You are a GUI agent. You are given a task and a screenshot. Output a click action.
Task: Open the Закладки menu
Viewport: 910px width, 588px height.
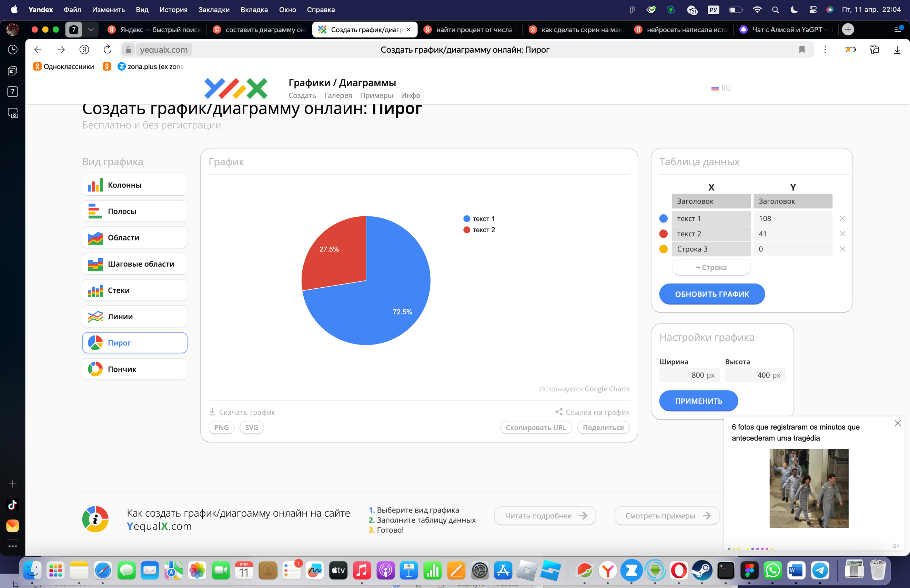click(x=214, y=10)
